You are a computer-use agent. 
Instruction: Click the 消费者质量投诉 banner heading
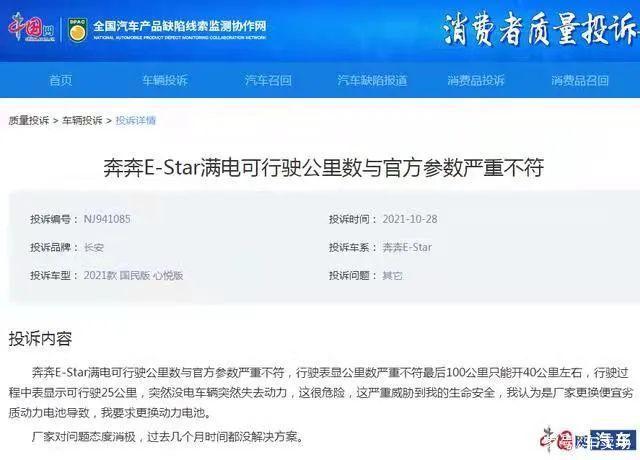point(540,29)
